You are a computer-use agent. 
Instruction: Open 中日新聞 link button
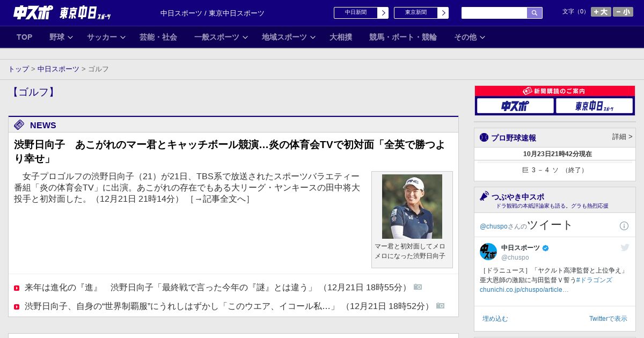click(356, 13)
